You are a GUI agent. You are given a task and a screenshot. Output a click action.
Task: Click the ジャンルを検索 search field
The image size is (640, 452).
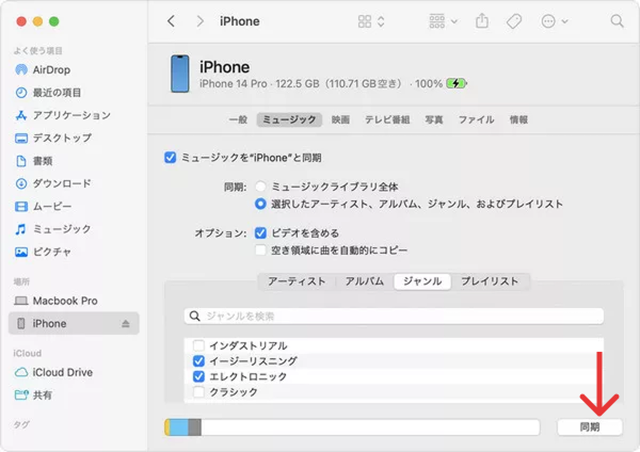(393, 316)
